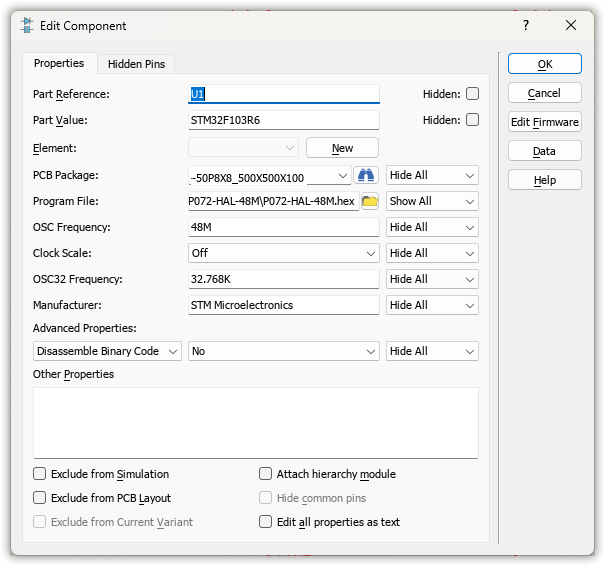
Task: Open PCB Package Hide All visibility dropdown
Action: click(x=432, y=176)
